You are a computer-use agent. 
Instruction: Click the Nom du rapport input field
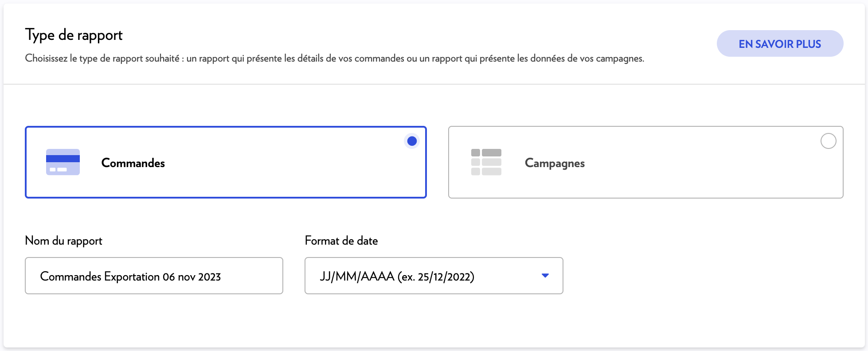pyautogui.click(x=154, y=275)
